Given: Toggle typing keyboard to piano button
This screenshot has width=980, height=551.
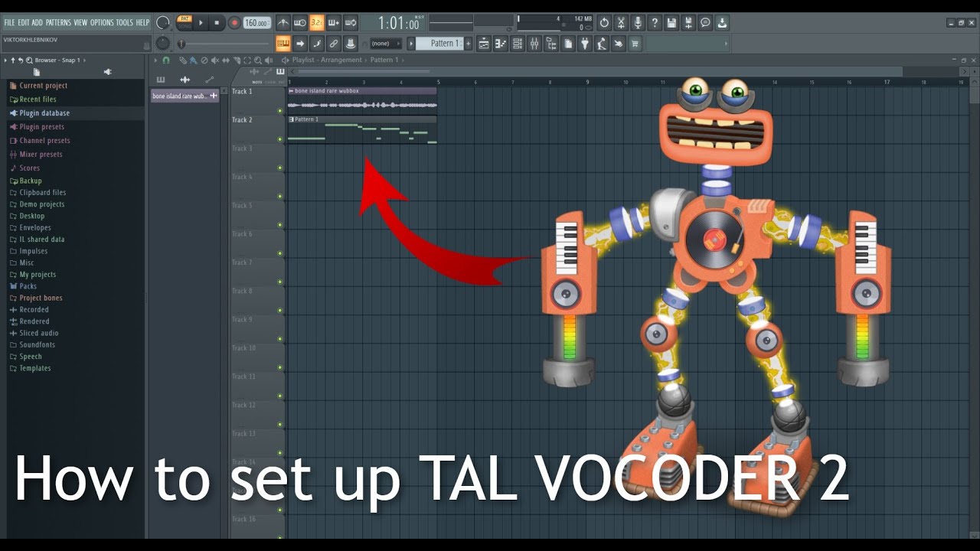Looking at the screenshot, I should tap(283, 44).
